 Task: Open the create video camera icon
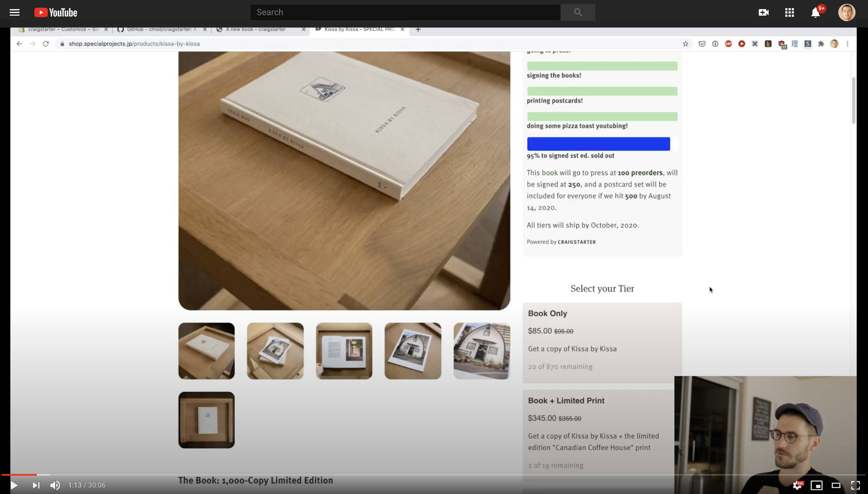(763, 12)
